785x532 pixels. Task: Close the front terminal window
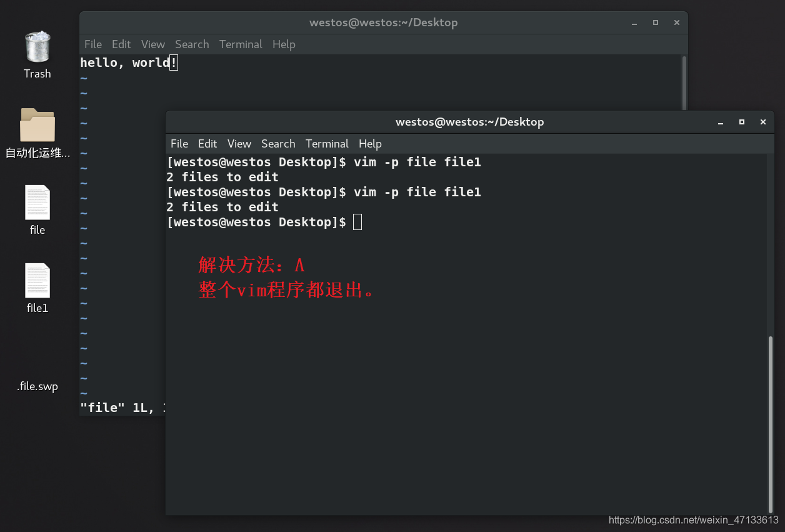763,122
